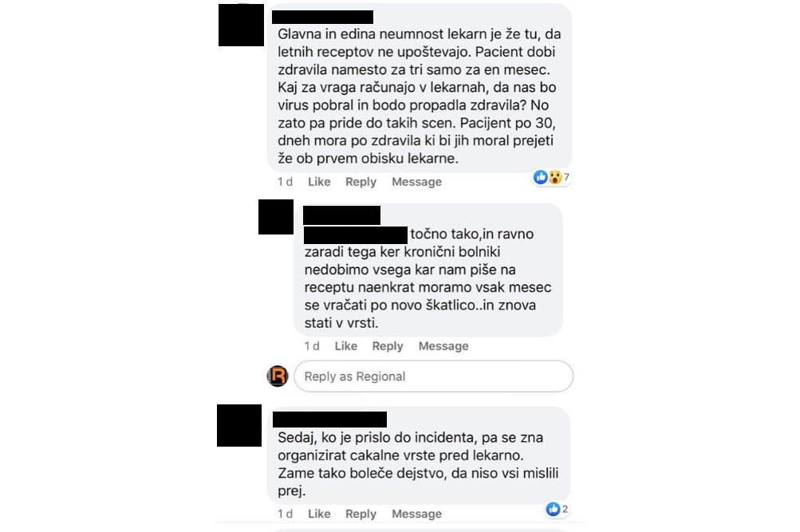Message the author of the nested reply
The image size is (800, 532).
[x=443, y=346]
